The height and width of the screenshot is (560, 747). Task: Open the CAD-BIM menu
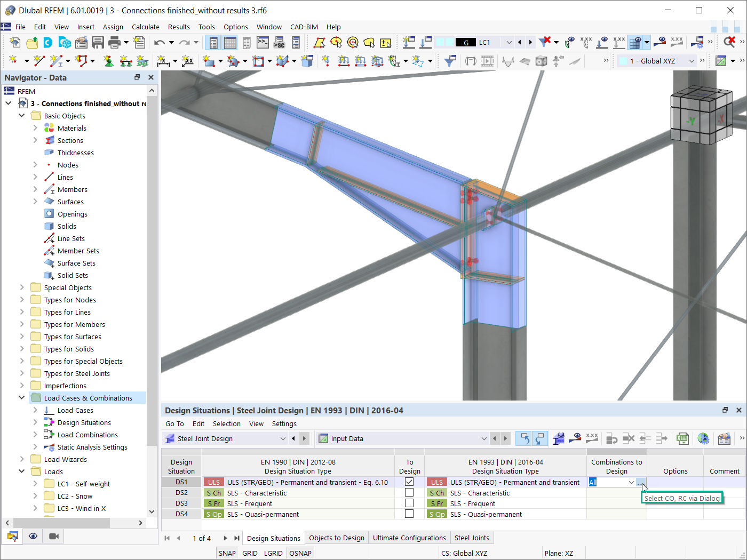coord(304,27)
